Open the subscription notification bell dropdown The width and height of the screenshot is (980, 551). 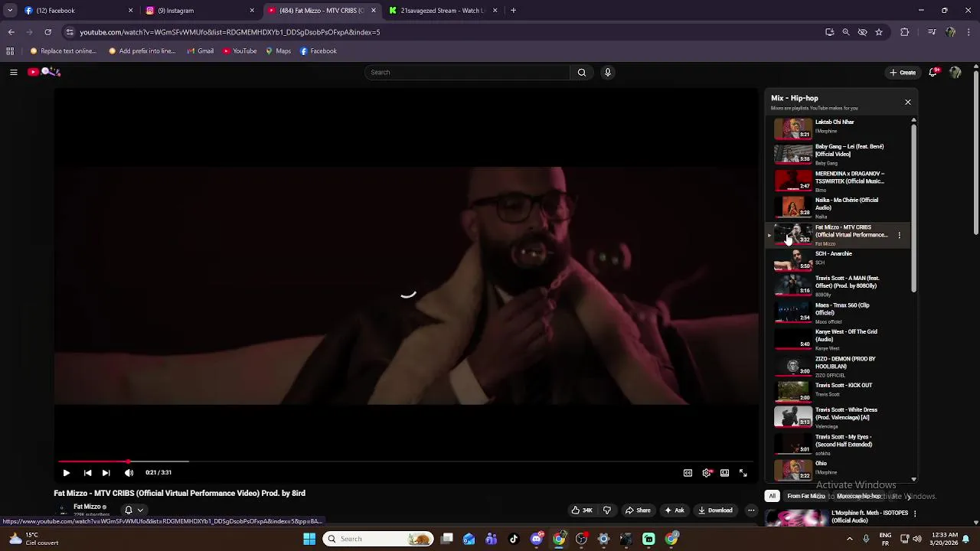133,510
